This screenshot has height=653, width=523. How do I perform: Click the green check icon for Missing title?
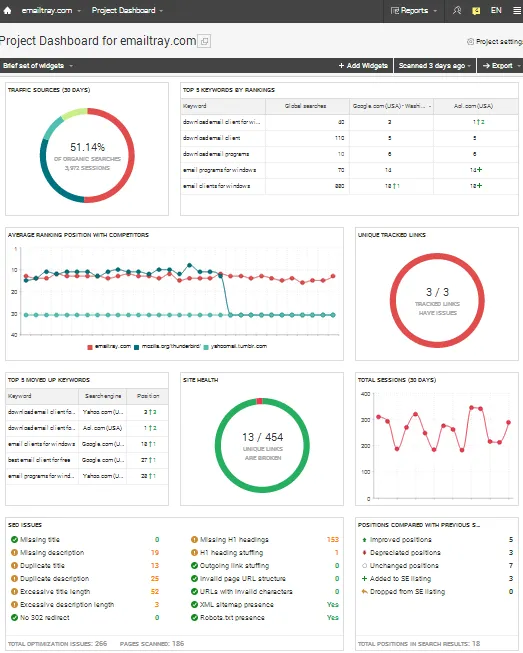pyautogui.click(x=15, y=540)
